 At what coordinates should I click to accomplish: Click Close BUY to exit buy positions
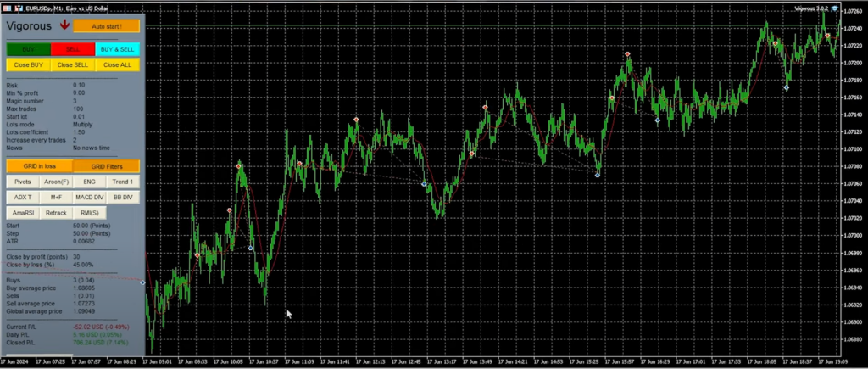pyautogui.click(x=28, y=64)
